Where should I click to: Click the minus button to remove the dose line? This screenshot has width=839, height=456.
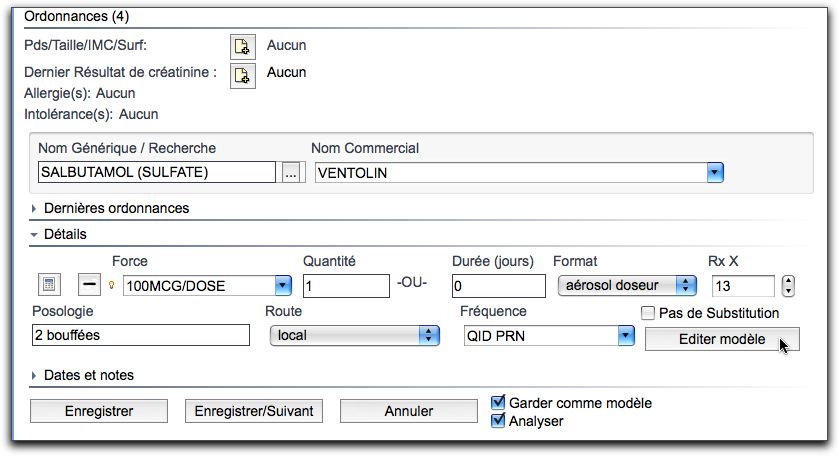pyautogui.click(x=89, y=284)
